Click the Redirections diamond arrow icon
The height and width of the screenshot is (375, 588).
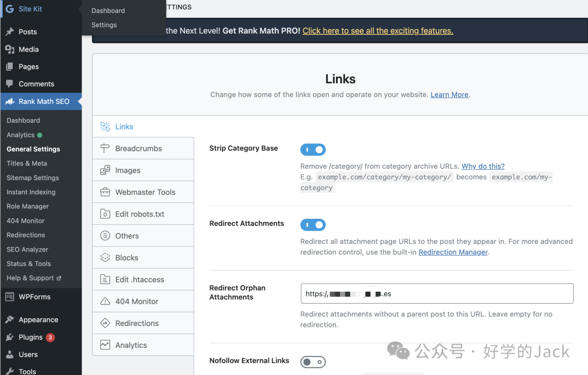(x=105, y=323)
